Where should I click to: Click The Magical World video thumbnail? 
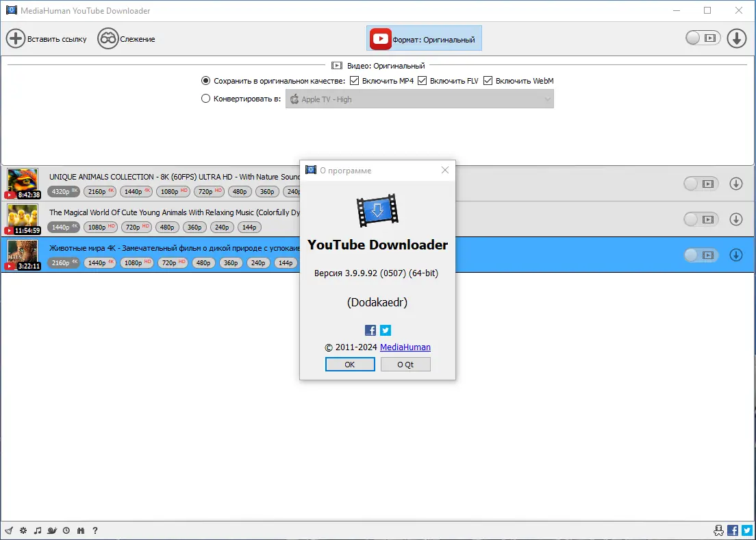[23, 219]
